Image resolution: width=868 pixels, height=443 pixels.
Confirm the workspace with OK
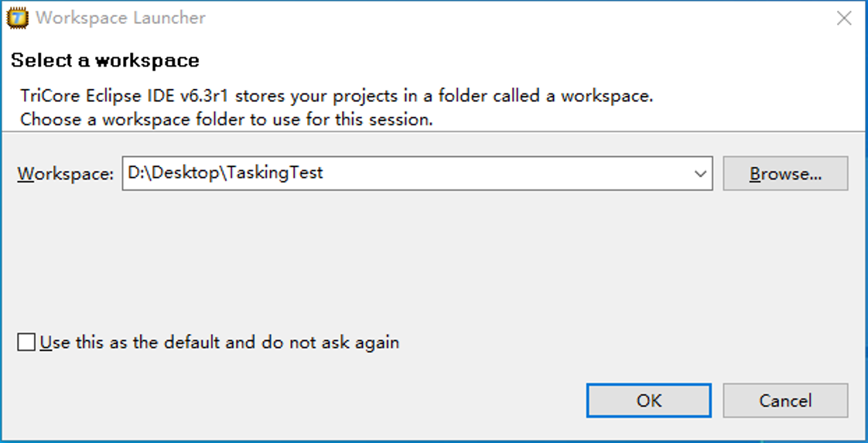(648, 400)
